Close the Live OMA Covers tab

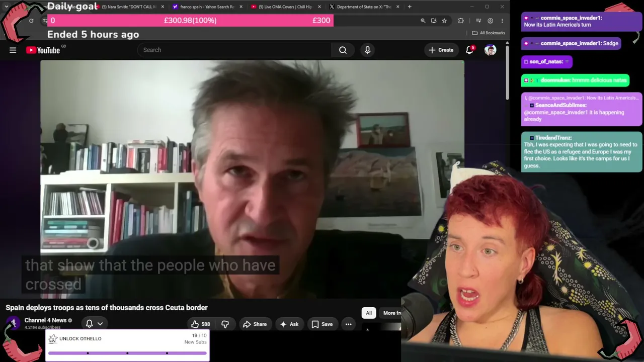click(319, 7)
